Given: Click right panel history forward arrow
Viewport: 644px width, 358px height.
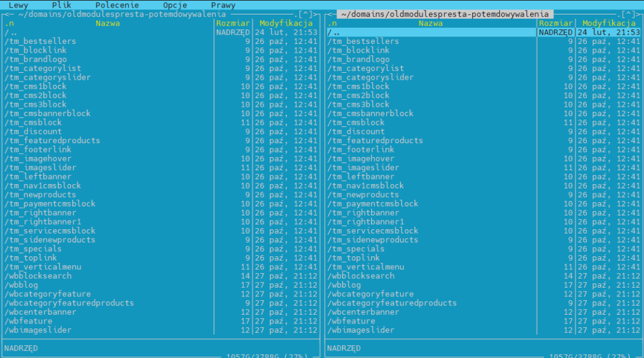Looking at the screenshot, I should (x=640, y=14).
